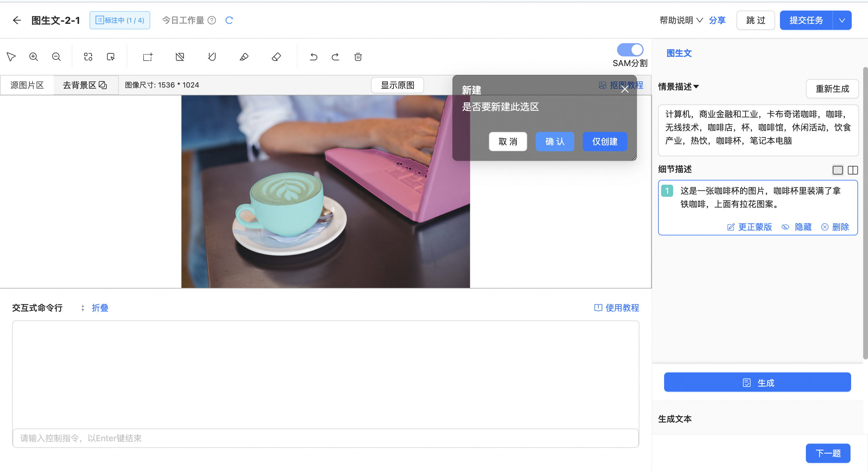Viewport: 868px width, 472px height.
Task: Go back with the left arrow
Action: pos(17,20)
